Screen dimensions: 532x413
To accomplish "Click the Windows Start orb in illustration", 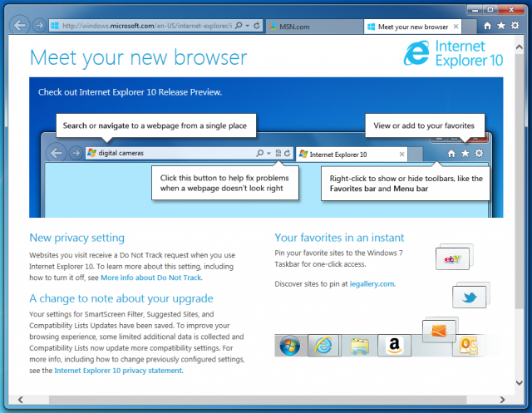I will coord(290,346).
